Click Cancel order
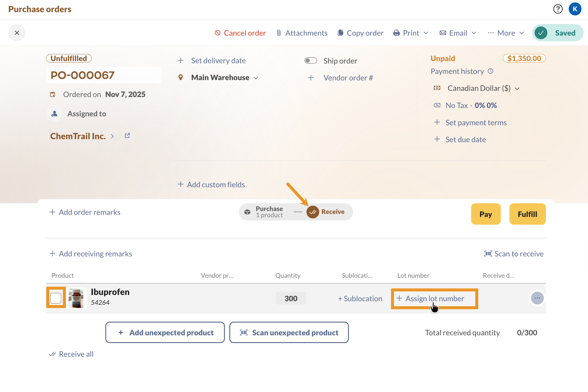 tap(240, 33)
